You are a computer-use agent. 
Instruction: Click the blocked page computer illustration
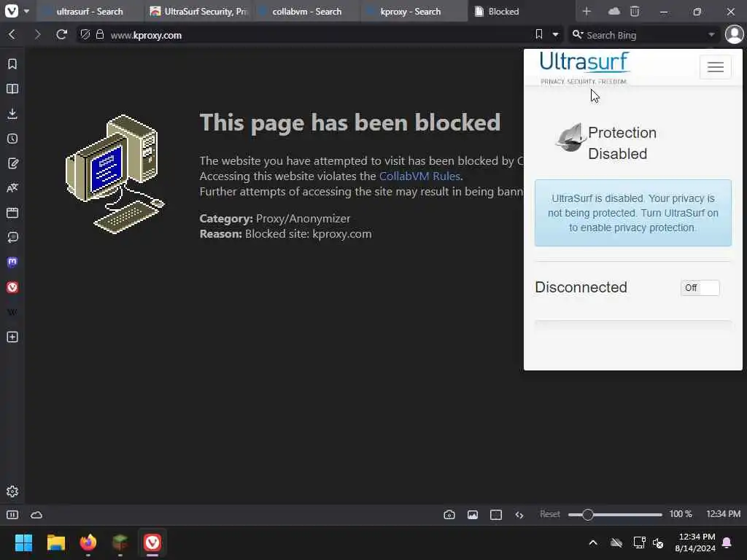115,174
